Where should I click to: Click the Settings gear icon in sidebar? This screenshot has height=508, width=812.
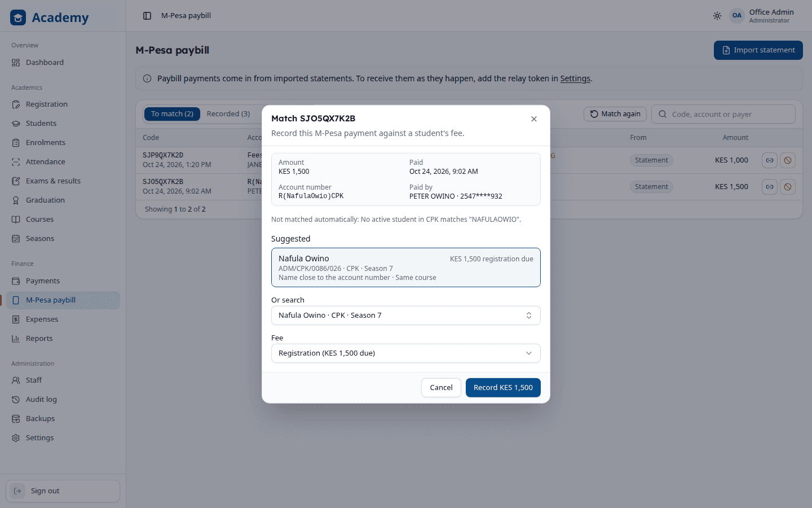point(16,438)
